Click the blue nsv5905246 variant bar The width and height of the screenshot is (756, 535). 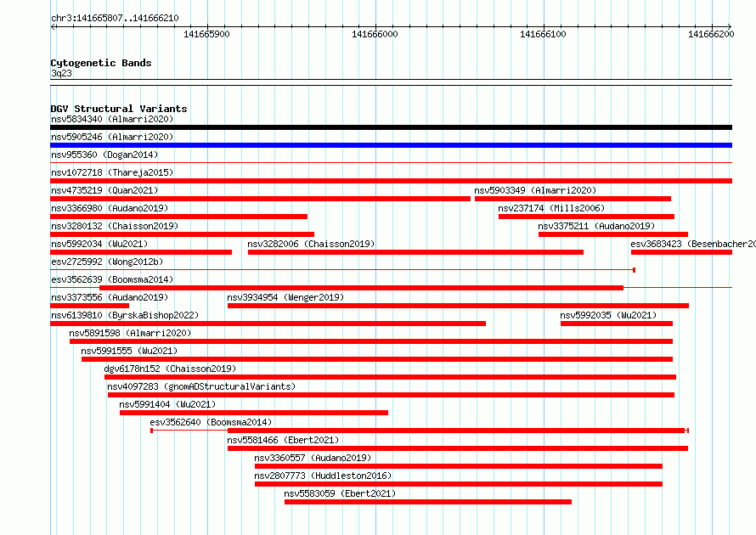click(391, 145)
